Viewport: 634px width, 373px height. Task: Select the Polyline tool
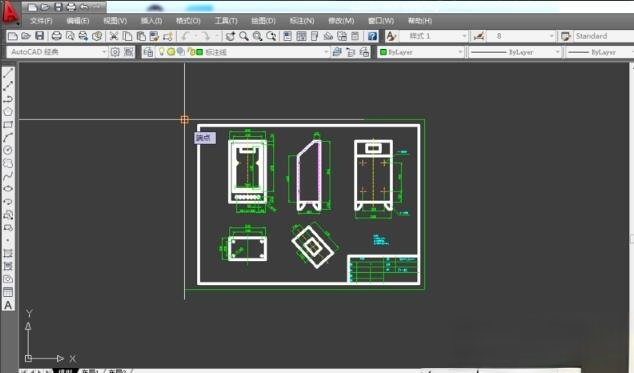pos(8,99)
